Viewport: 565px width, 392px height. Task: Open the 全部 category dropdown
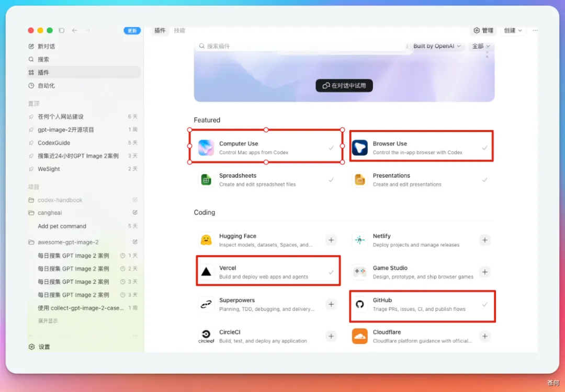click(481, 46)
